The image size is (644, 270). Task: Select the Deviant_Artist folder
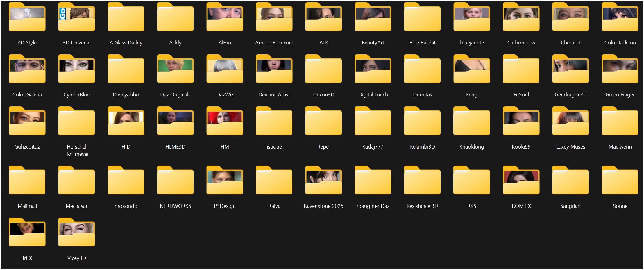[274, 69]
